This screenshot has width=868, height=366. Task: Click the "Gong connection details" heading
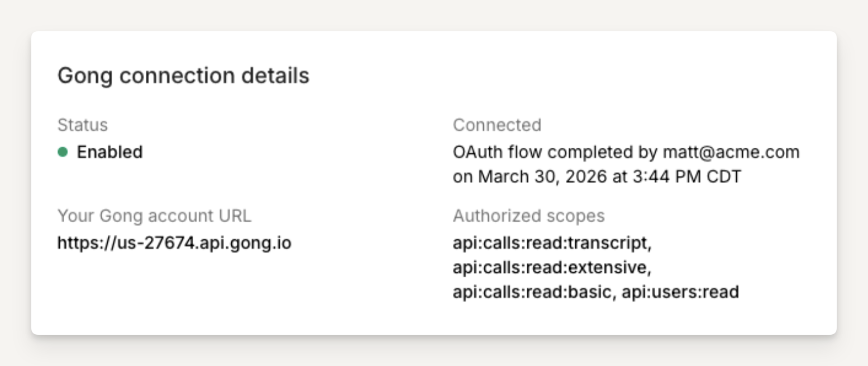click(183, 76)
